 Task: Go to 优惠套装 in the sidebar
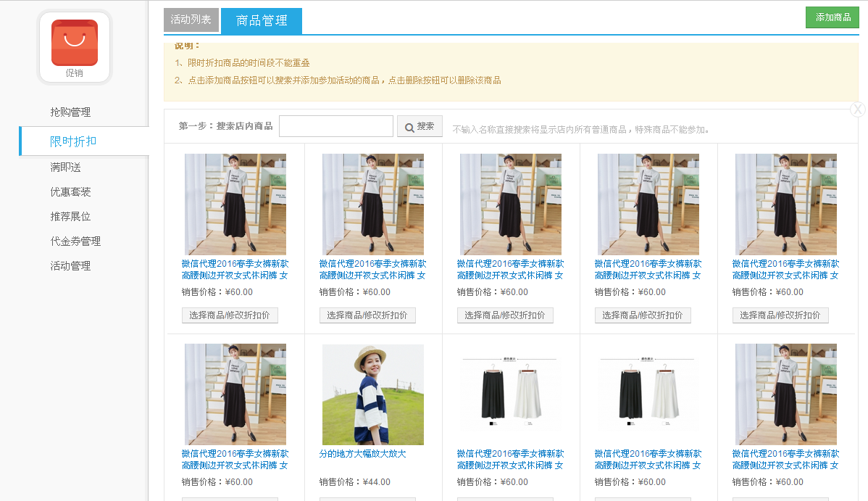pyautogui.click(x=70, y=191)
